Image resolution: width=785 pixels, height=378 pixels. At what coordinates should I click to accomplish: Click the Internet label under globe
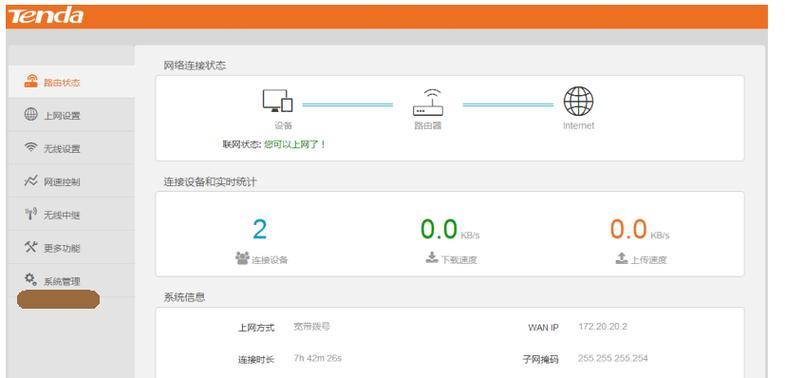coord(579,126)
